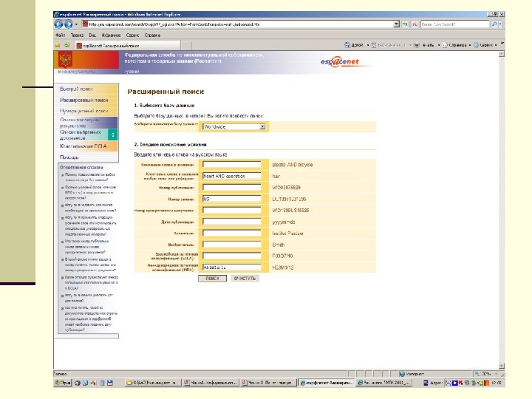This screenshot has height=399, width=532.
Task: Switch to the esp@cenet IE taskbar button
Action: tap(326, 383)
